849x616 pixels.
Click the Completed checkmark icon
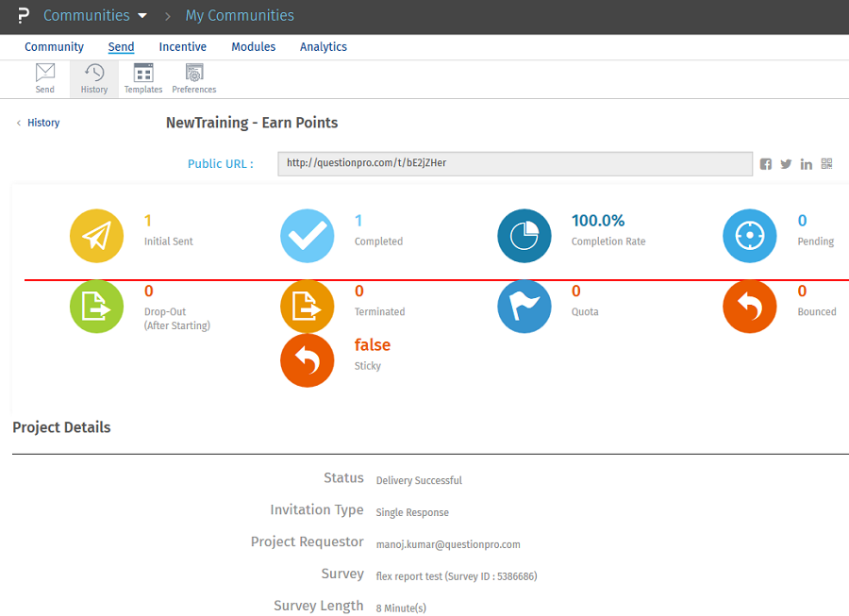pyautogui.click(x=307, y=236)
